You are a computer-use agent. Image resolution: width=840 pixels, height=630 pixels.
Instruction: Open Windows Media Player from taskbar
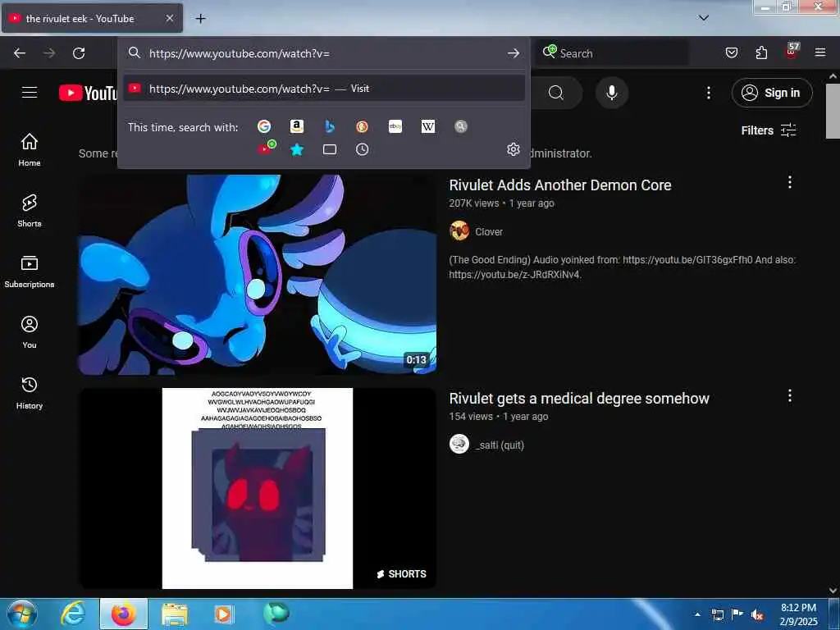223,614
